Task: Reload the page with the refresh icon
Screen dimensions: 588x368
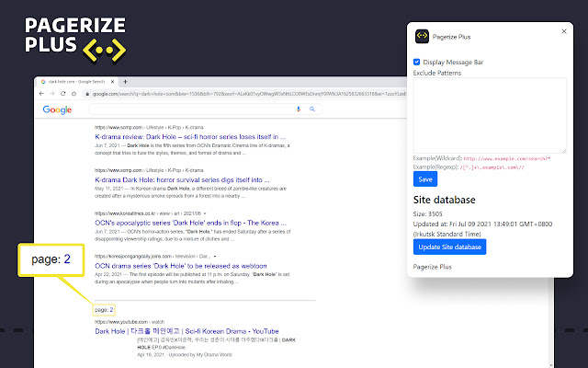Action: [64, 93]
